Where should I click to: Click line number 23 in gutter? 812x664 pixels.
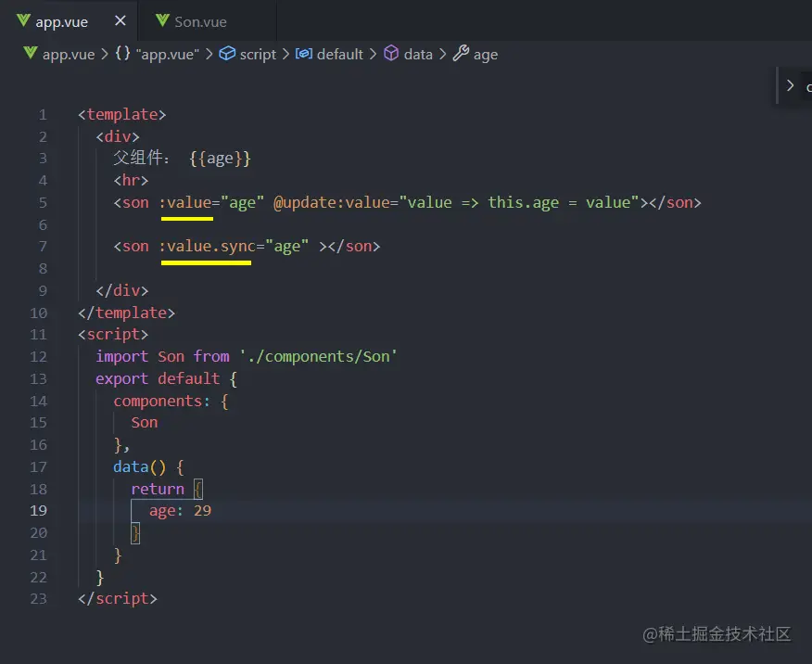click(39, 599)
